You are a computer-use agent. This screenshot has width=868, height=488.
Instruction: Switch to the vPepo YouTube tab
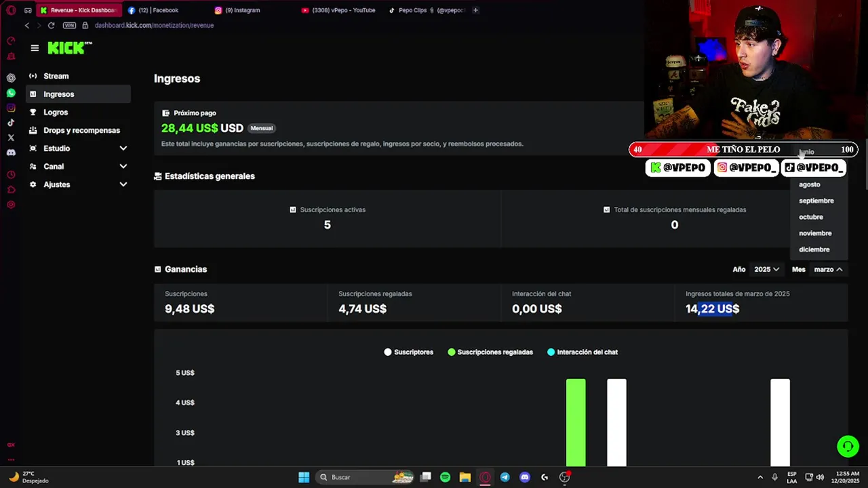(x=339, y=10)
